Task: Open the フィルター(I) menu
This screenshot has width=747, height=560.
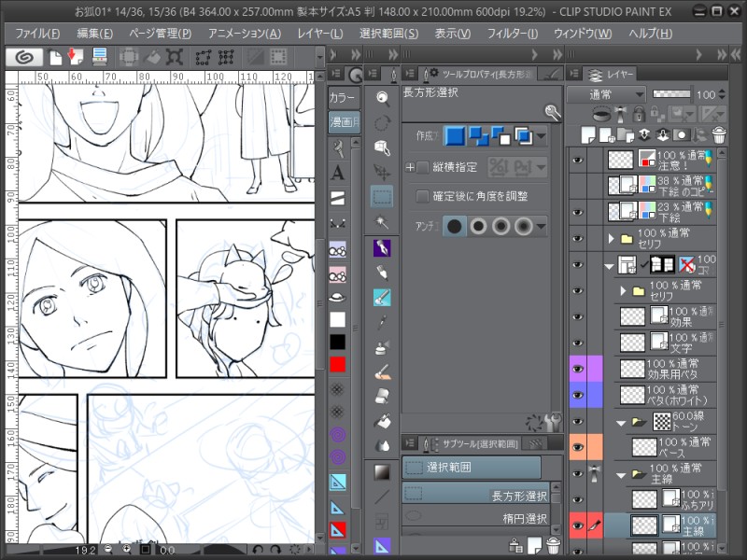Action: (x=513, y=34)
